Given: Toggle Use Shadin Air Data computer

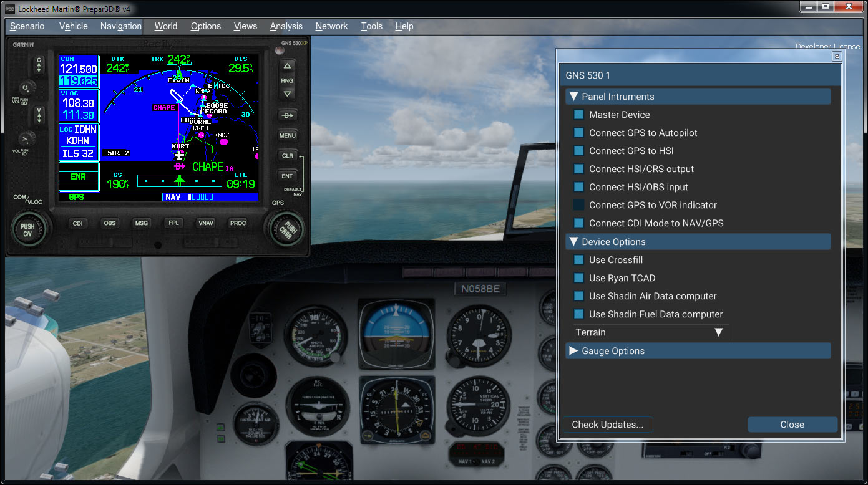Looking at the screenshot, I should pyautogui.click(x=578, y=296).
